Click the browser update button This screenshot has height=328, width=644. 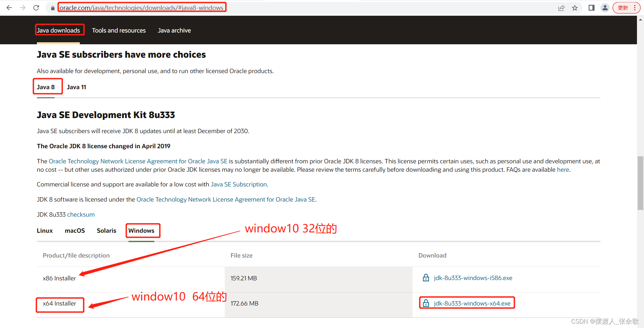tap(623, 8)
